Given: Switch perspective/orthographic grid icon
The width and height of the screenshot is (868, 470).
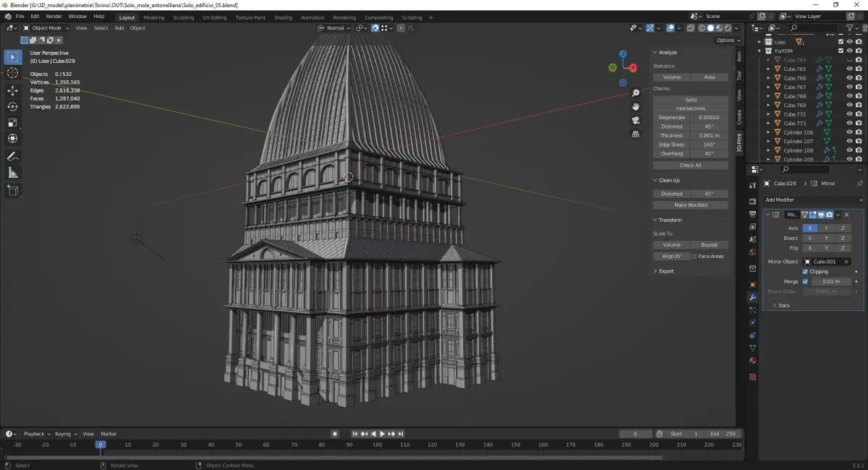Looking at the screenshot, I should 636,134.
